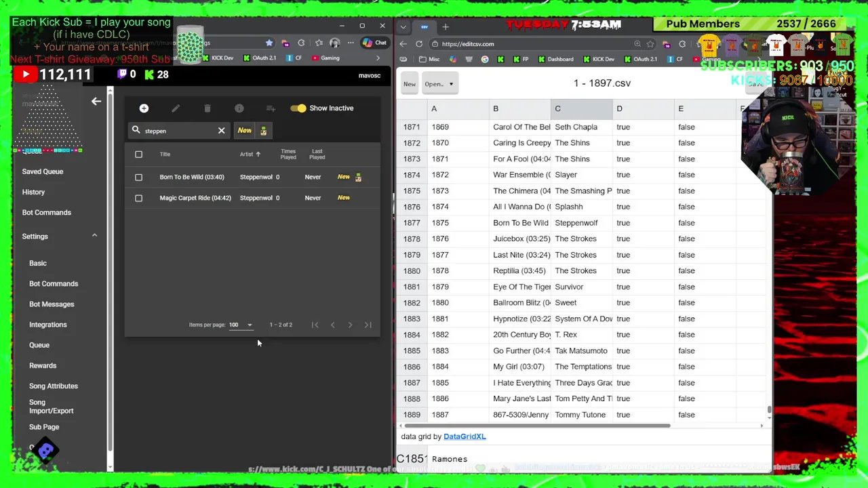The width and height of the screenshot is (868, 488).
Task: Select column C header in spreadsheet
Action: (x=581, y=108)
